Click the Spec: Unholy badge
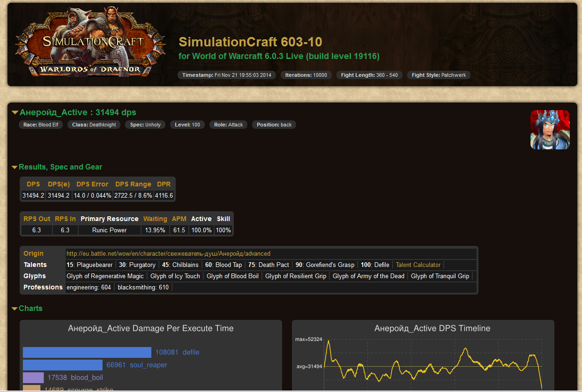This screenshot has height=392, width=582. [x=145, y=125]
